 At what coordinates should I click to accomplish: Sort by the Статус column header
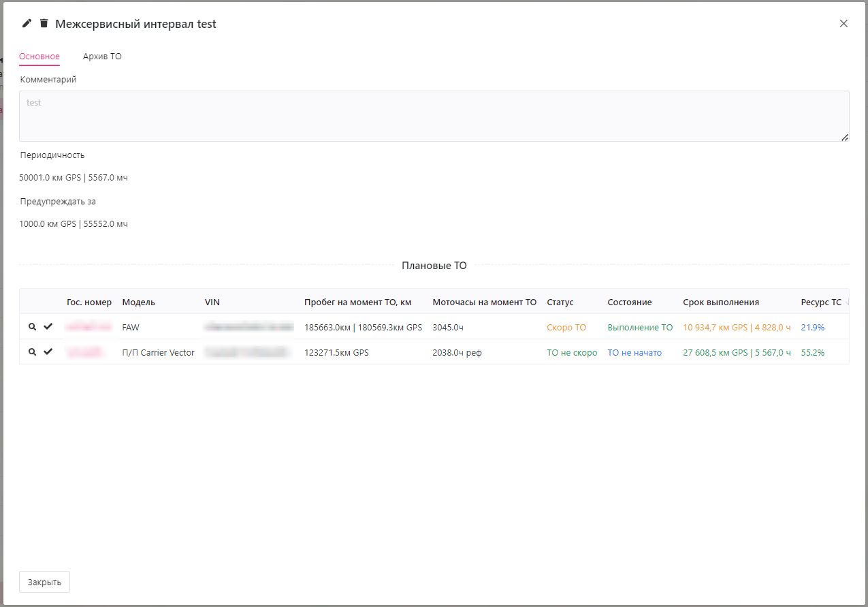560,302
